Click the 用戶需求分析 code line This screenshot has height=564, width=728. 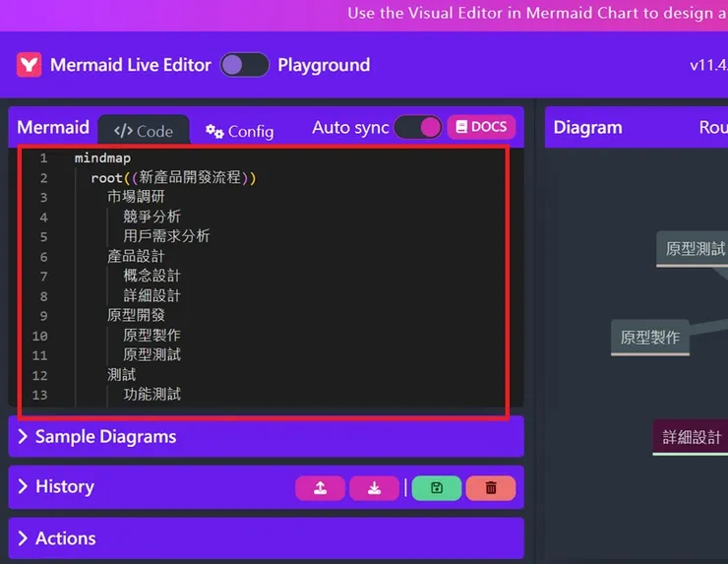point(166,236)
